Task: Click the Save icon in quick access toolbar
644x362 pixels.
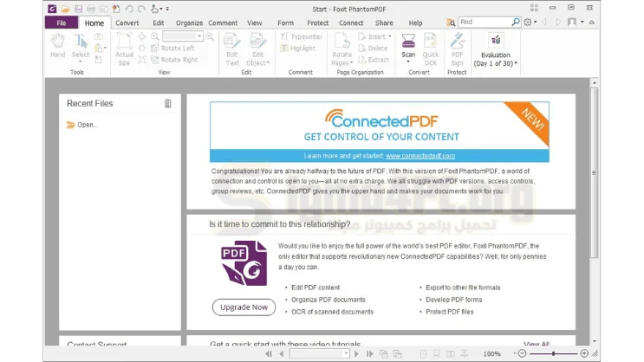Action: pyautogui.click(x=78, y=9)
